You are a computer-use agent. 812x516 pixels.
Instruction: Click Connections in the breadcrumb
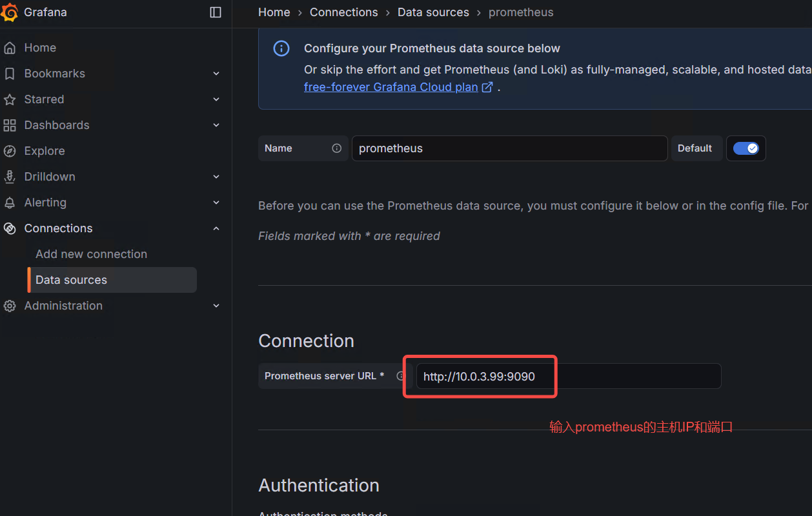344,12
